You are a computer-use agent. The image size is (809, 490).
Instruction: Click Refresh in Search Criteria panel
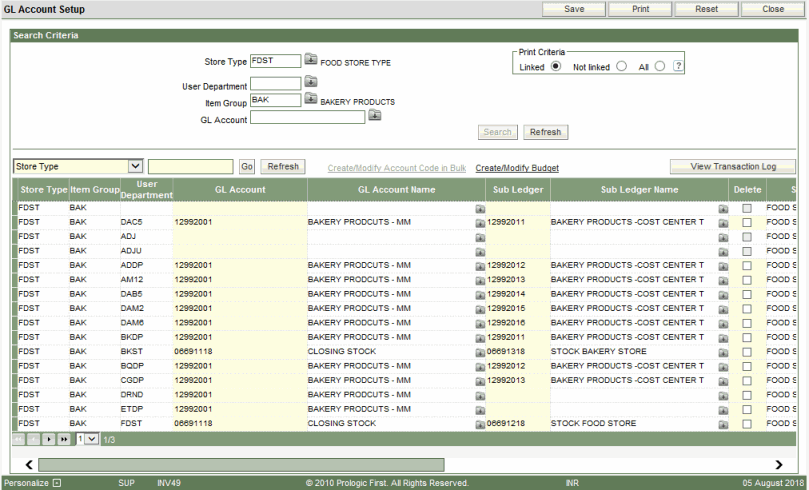click(545, 132)
